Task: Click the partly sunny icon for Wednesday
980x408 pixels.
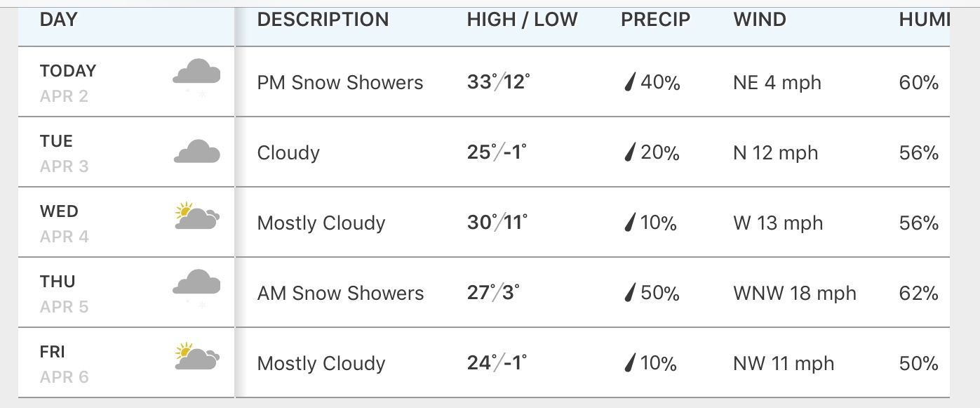Action: [196, 216]
